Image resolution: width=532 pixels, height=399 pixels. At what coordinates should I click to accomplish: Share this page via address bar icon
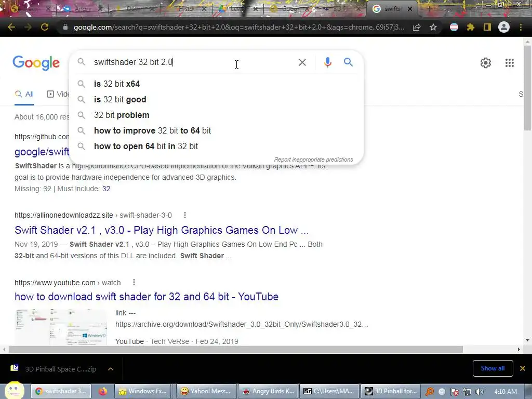pos(417,27)
